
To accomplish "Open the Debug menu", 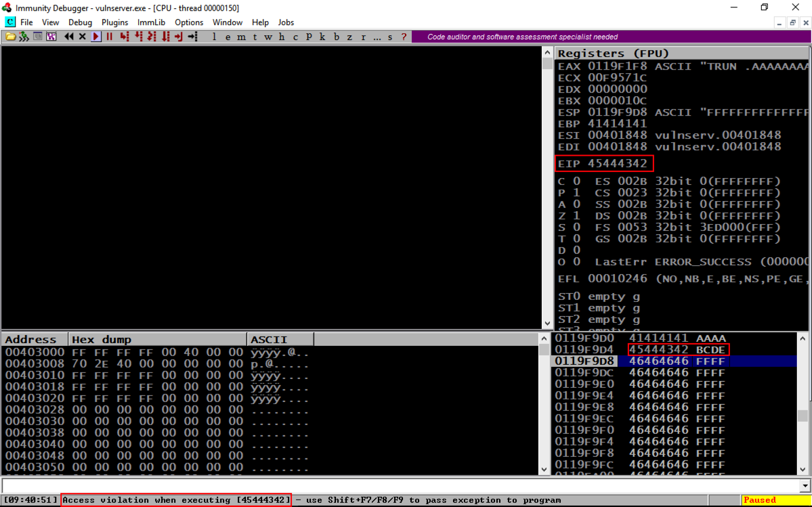I will (81, 22).
